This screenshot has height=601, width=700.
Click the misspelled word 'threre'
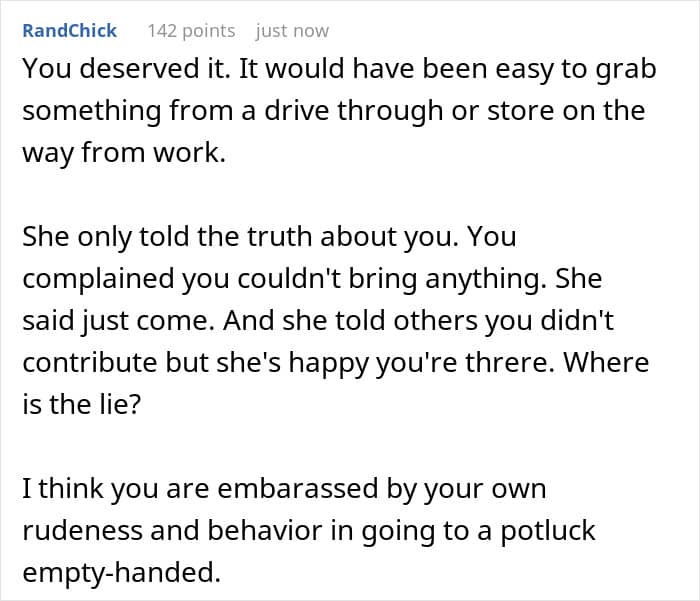pos(506,362)
